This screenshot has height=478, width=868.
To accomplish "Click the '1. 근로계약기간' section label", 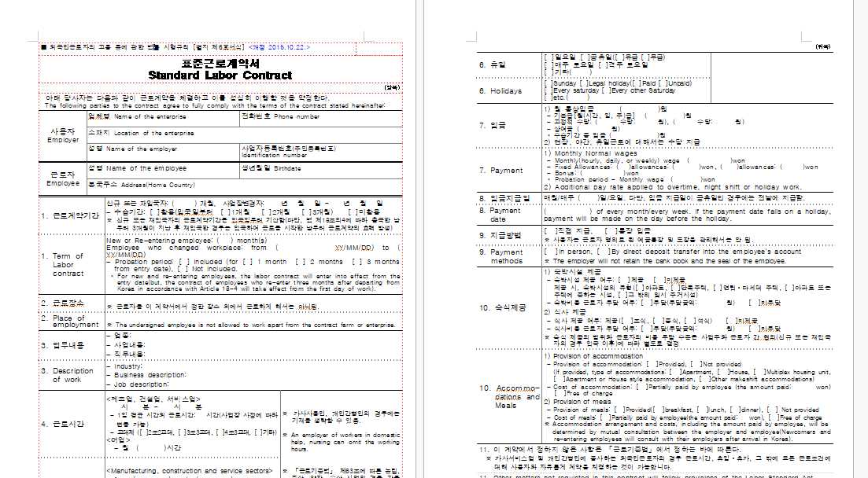I will 70,215.
